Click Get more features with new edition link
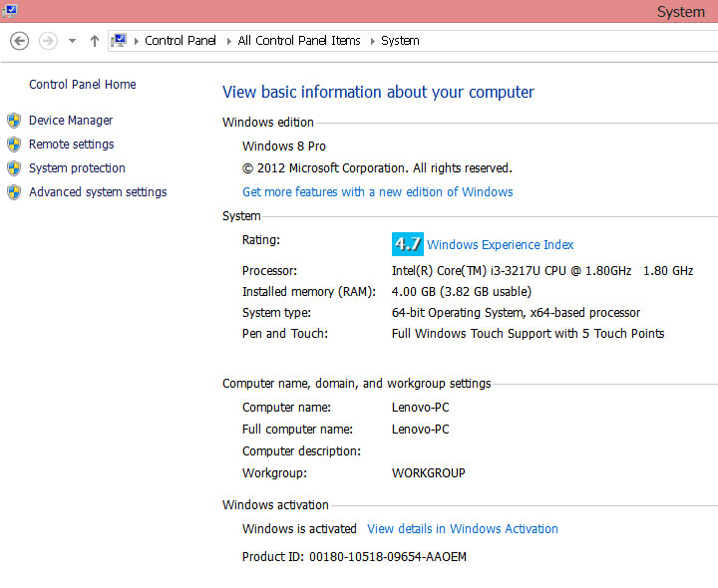Viewport: 718px width, 588px height. (377, 192)
